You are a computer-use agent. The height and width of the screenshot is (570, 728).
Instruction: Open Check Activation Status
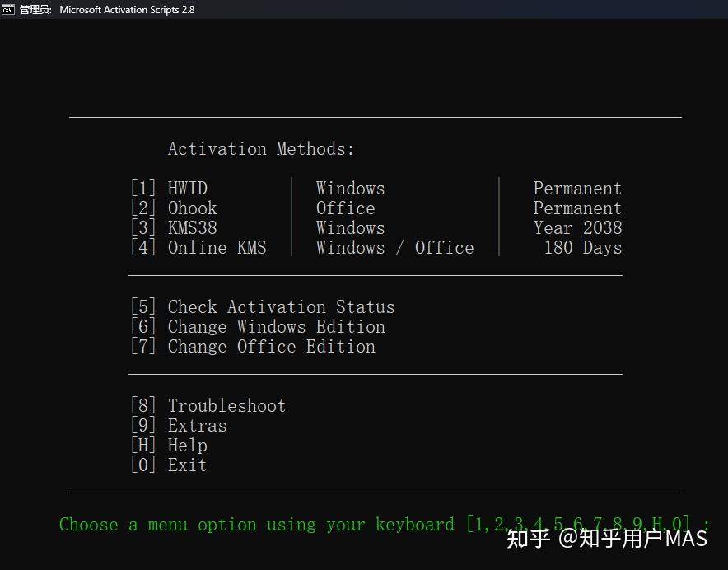281,306
